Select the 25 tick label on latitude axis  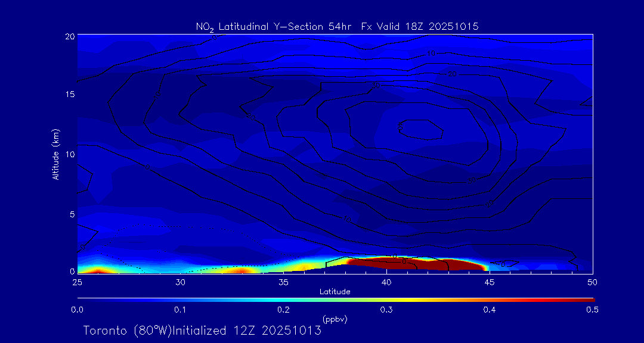pos(77,281)
